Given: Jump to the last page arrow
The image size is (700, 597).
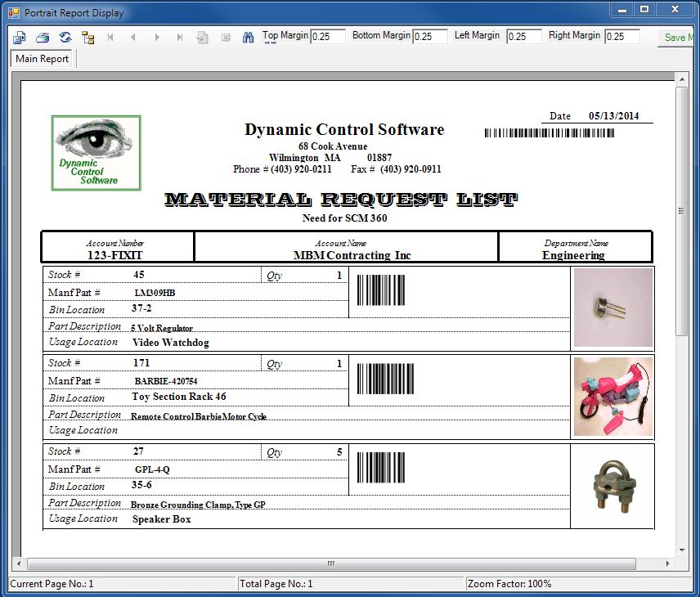Looking at the screenshot, I should point(180,38).
